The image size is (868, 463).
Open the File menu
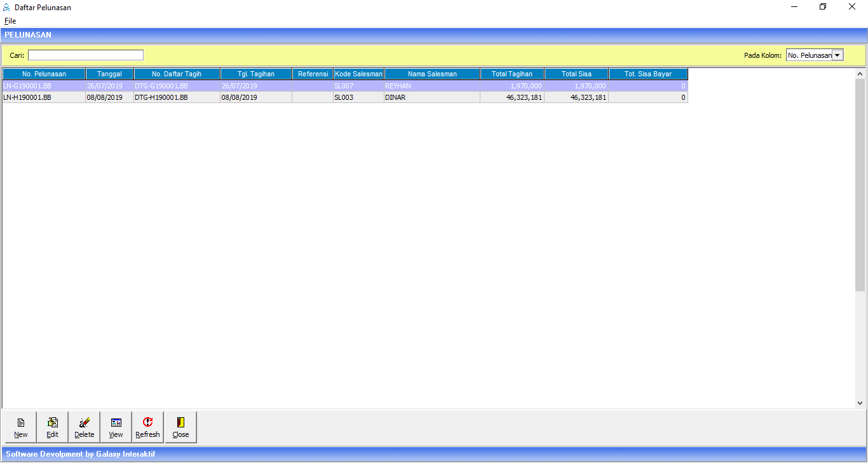point(10,21)
